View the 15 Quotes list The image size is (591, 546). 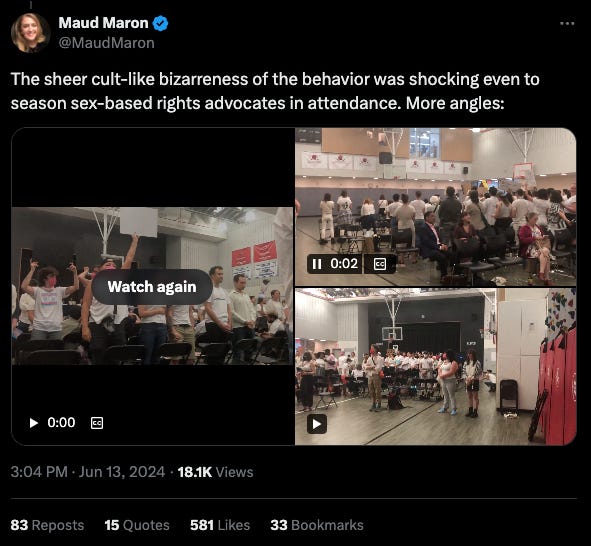point(137,525)
